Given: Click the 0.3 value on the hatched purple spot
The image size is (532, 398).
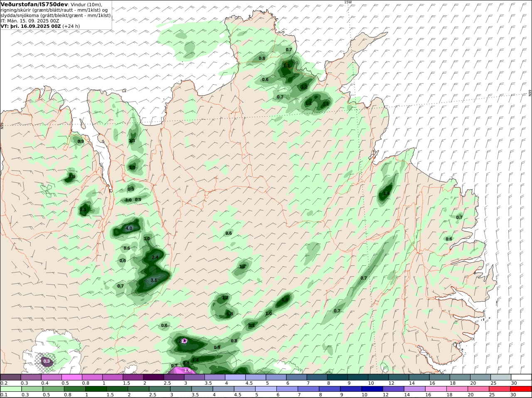Looking at the screenshot, I should click(x=47, y=361).
